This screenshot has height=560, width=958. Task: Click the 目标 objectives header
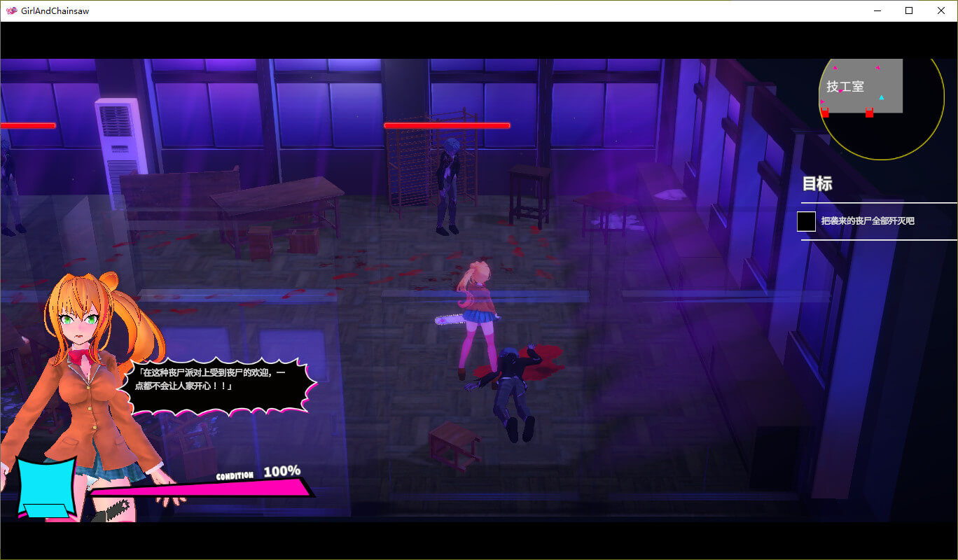pyautogui.click(x=817, y=184)
